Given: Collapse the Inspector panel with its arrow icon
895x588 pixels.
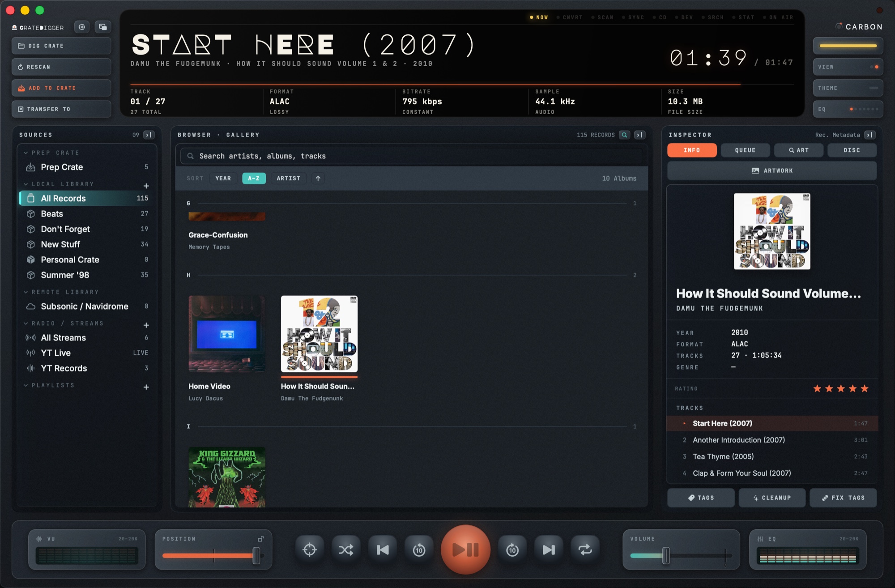Looking at the screenshot, I should pos(870,135).
